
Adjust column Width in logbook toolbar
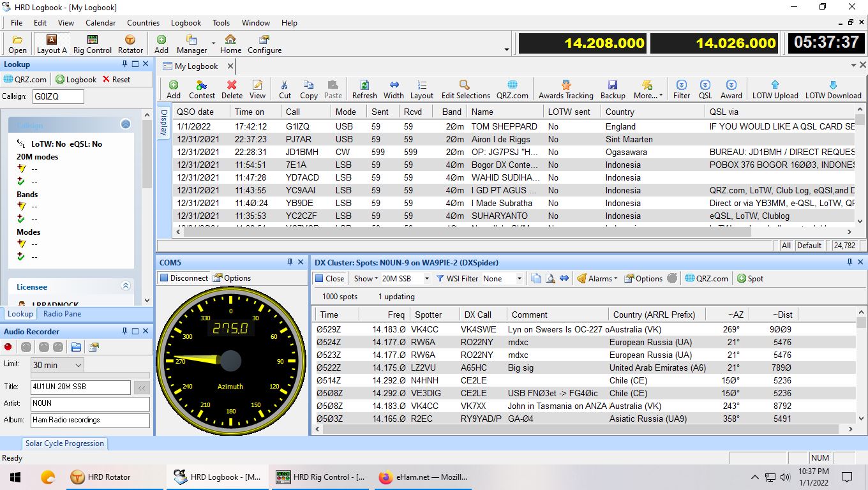pos(394,89)
